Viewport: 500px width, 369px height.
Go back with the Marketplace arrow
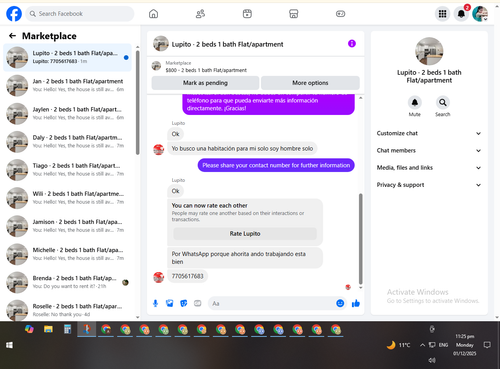[x=13, y=36]
